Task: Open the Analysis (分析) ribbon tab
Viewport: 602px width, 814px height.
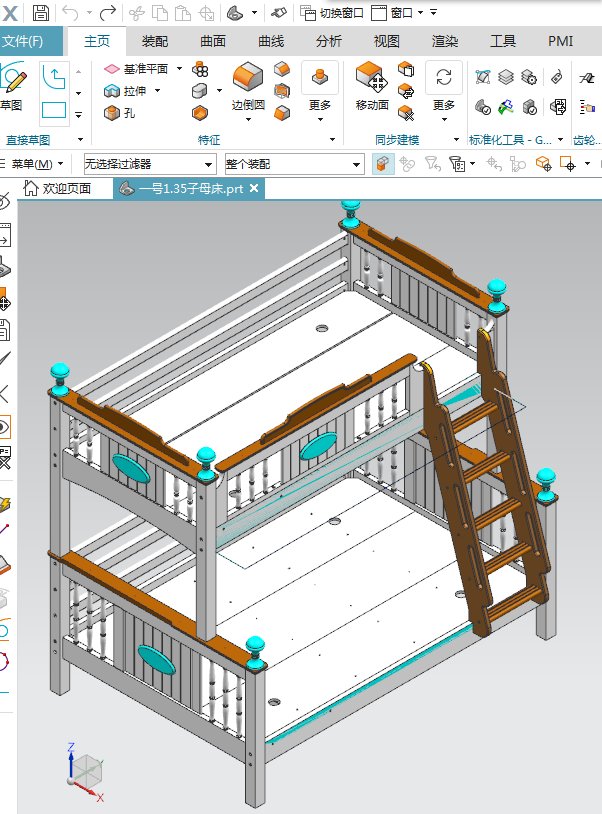Action: (x=328, y=41)
